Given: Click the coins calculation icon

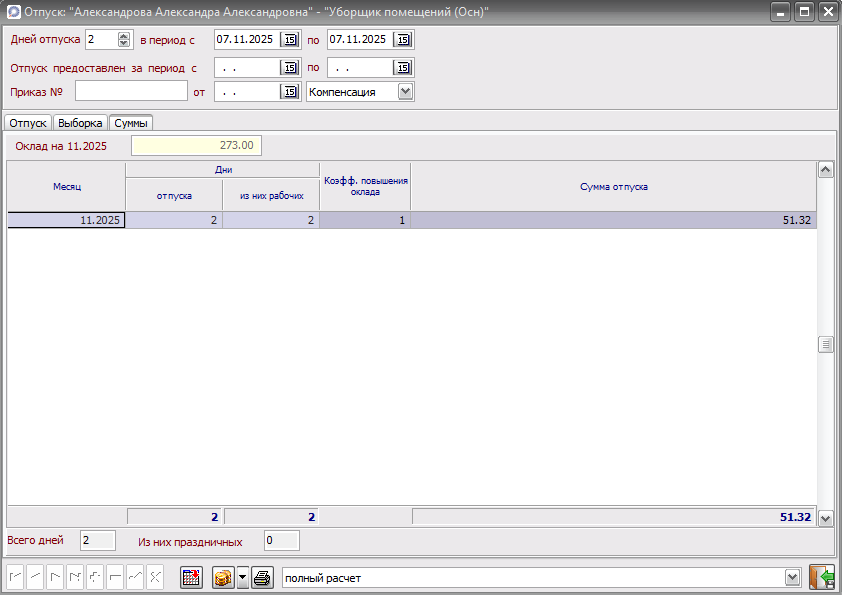Looking at the screenshot, I should pos(223,578).
